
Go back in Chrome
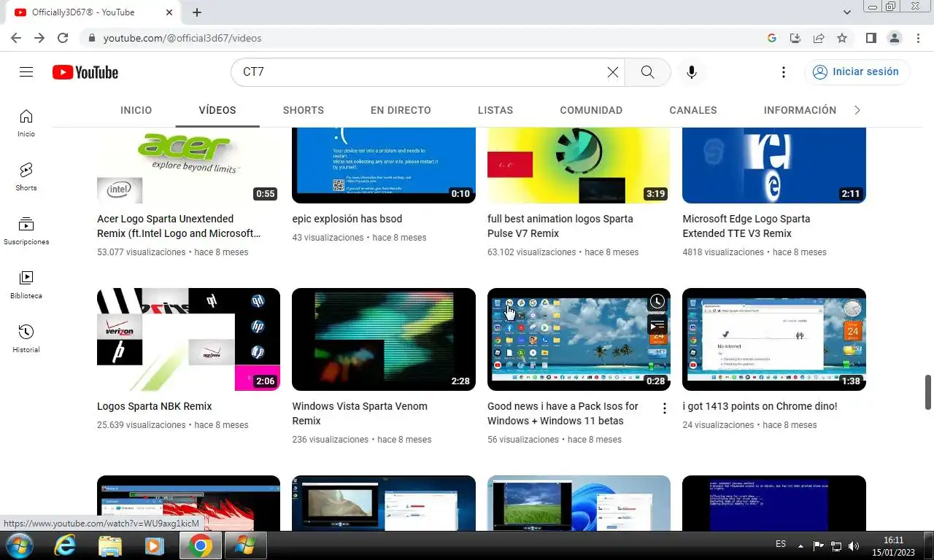coord(16,38)
